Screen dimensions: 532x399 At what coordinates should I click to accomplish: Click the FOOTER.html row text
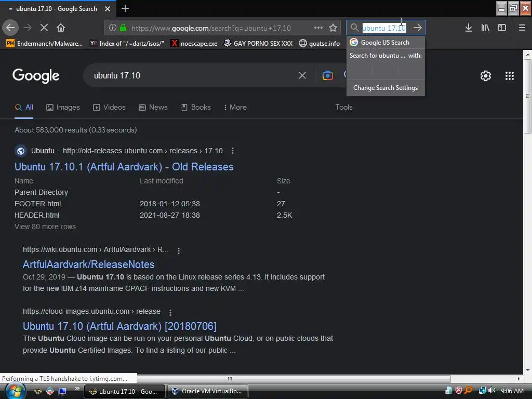[x=37, y=204]
